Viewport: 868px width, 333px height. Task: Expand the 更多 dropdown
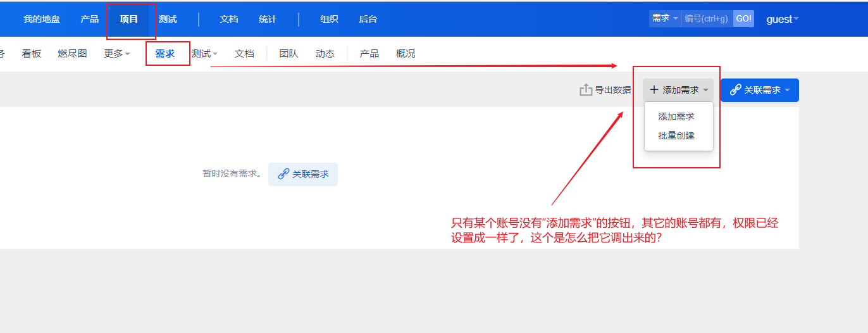(x=117, y=54)
